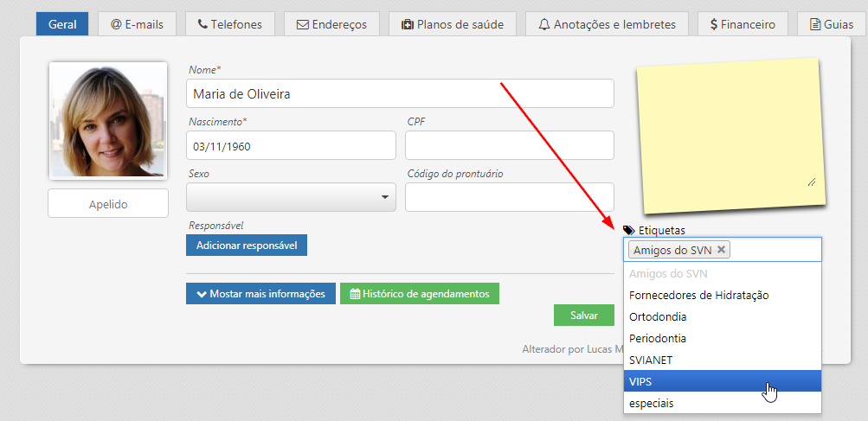The image size is (868, 421).
Task: Click the Alterador por Lucas text
Action: [x=573, y=349]
